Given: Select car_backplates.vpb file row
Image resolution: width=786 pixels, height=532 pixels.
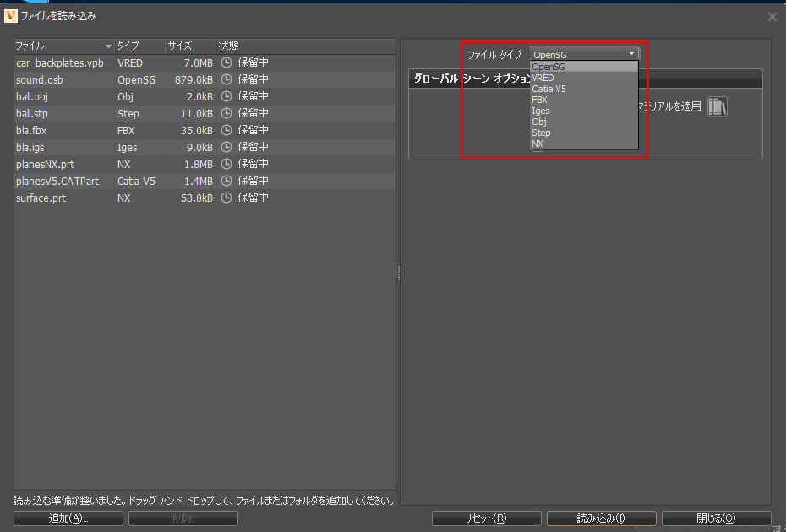Looking at the screenshot, I should pyautogui.click(x=205, y=62).
